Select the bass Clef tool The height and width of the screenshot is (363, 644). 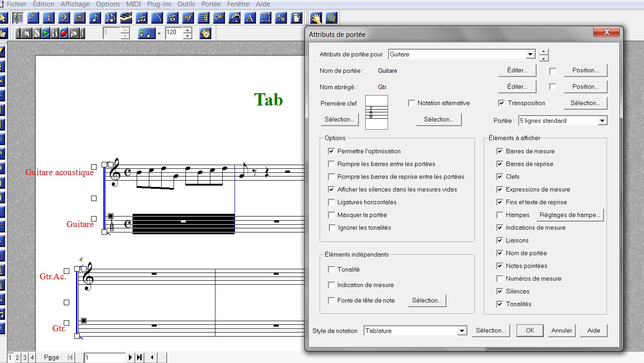point(64,18)
